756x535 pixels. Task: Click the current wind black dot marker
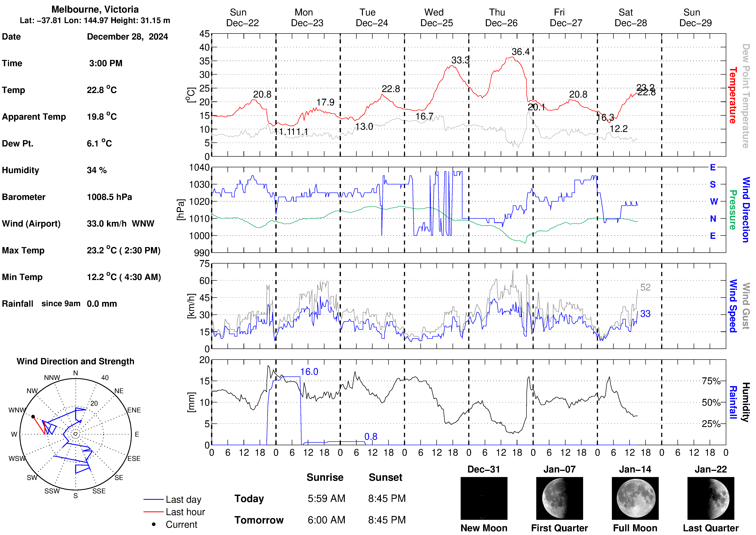[33, 416]
